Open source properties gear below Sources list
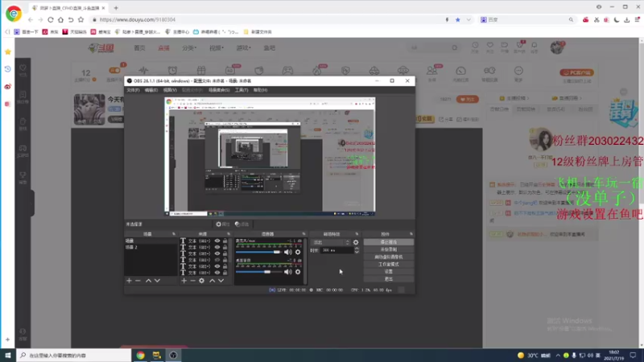Image resolution: width=644 pixels, height=362 pixels. [x=202, y=281]
